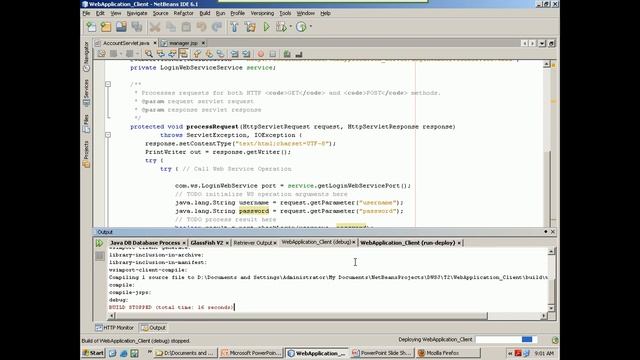Open the Services side panel

coord(86,93)
